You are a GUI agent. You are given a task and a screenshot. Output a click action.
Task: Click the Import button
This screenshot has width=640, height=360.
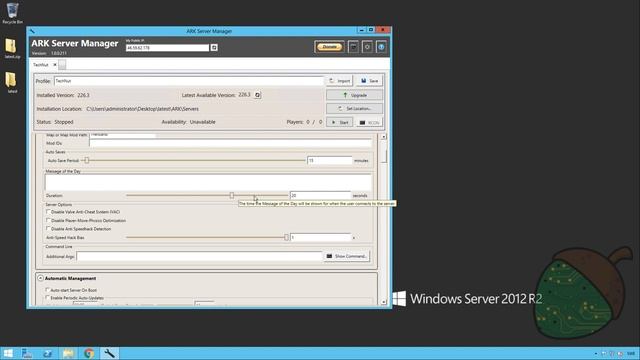point(340,81)
